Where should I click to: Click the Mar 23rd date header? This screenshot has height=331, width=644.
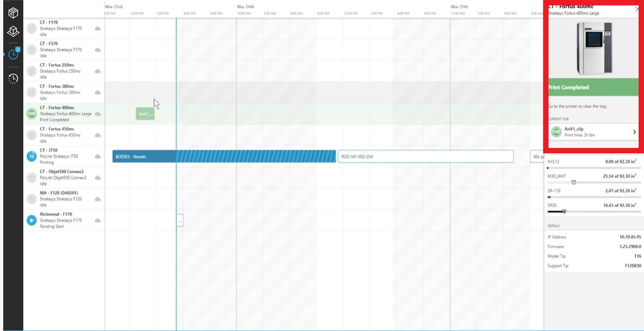114,6
